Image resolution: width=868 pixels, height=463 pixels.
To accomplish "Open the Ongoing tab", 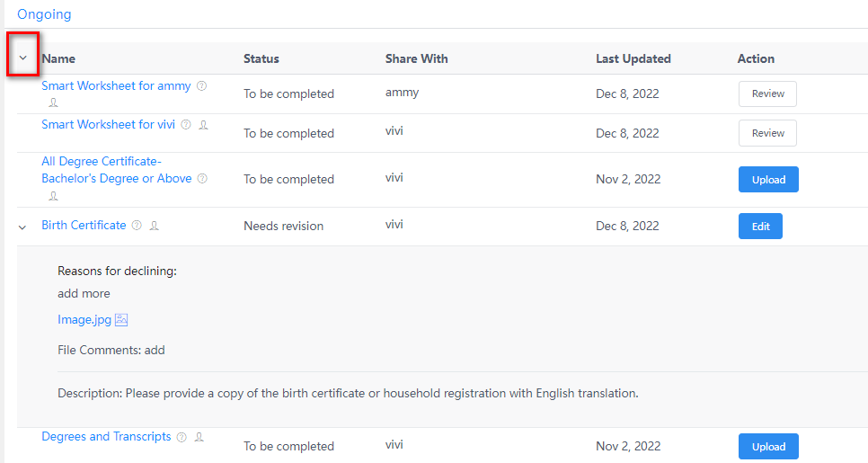I will 44,14.
